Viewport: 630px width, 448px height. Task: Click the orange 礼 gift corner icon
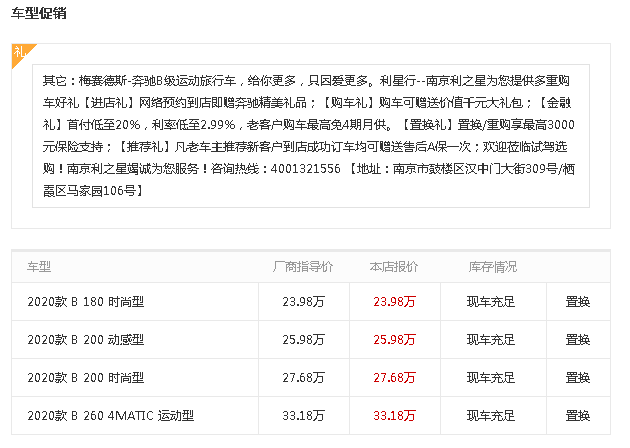[x=22, y=54]
